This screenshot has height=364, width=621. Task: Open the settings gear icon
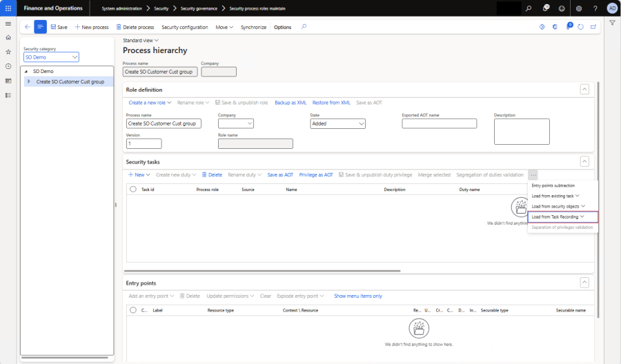(x=578, y=8)
